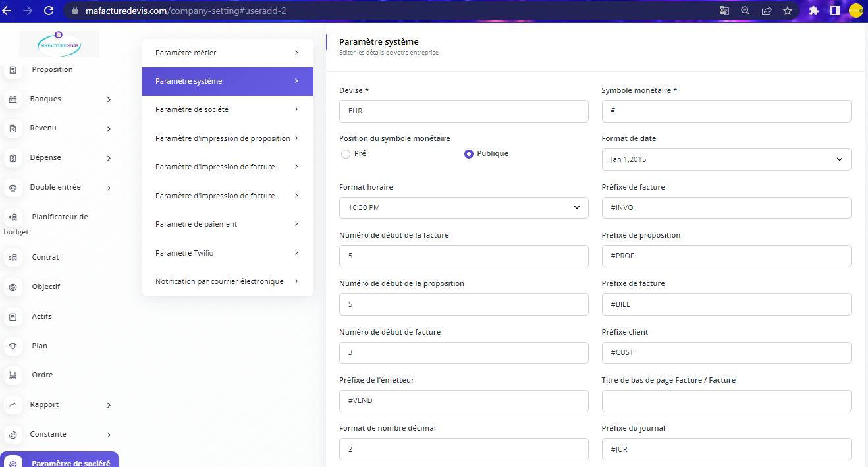Open the Proposition sidebar link

click(x=52, y=69)
